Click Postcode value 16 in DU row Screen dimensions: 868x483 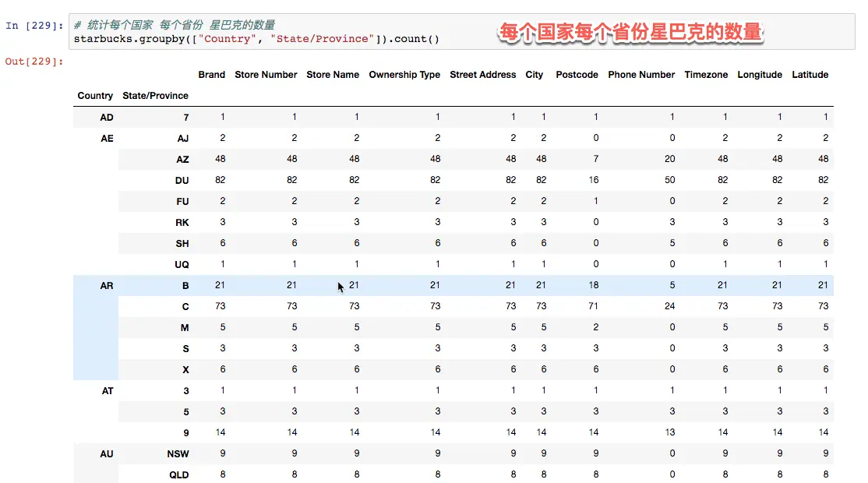tap(594, 180)
